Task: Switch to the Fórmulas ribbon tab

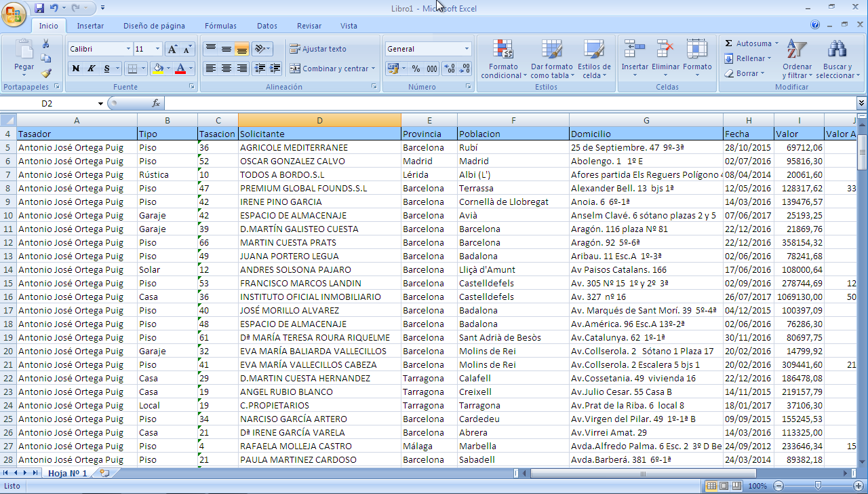Action: click(x=220, y=26)
